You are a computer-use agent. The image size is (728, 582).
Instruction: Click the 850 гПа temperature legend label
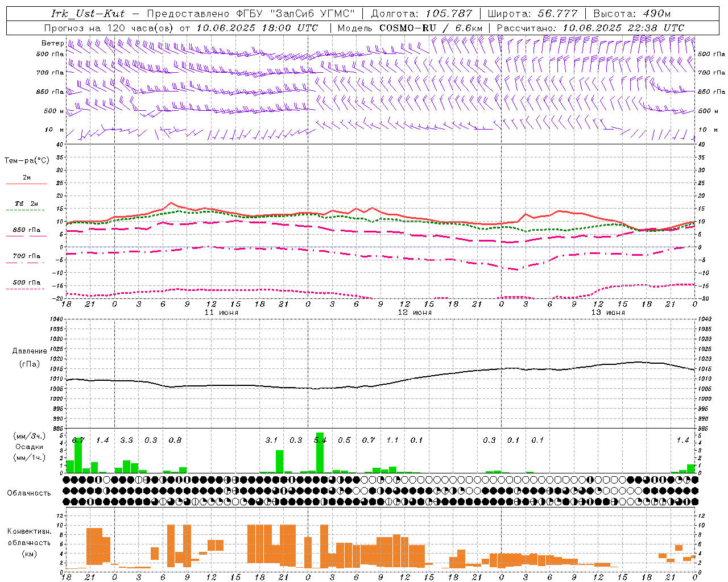27,230
